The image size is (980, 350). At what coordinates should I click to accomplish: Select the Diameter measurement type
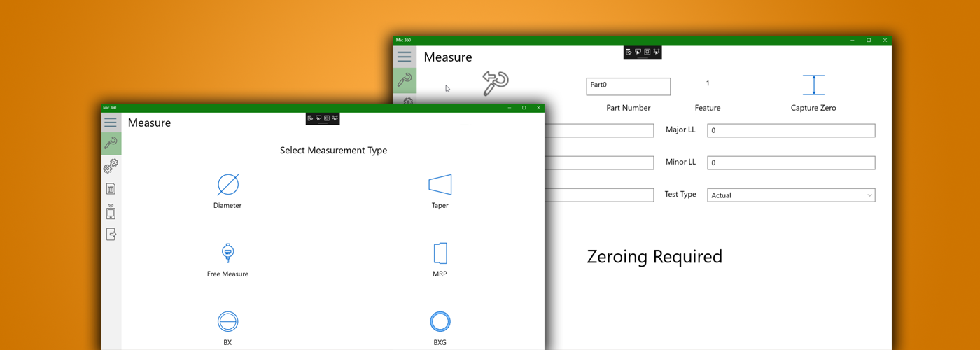(x=227, y=185)
